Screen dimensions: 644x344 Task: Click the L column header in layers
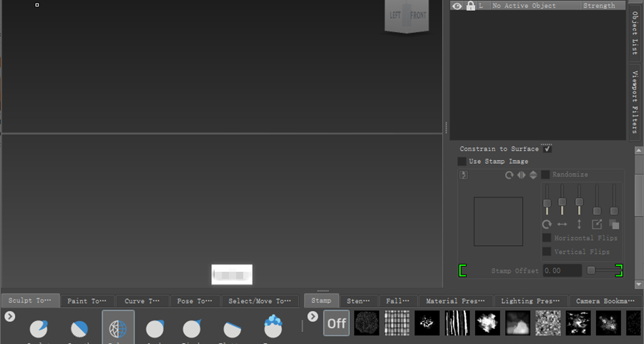tap(482, 6)
